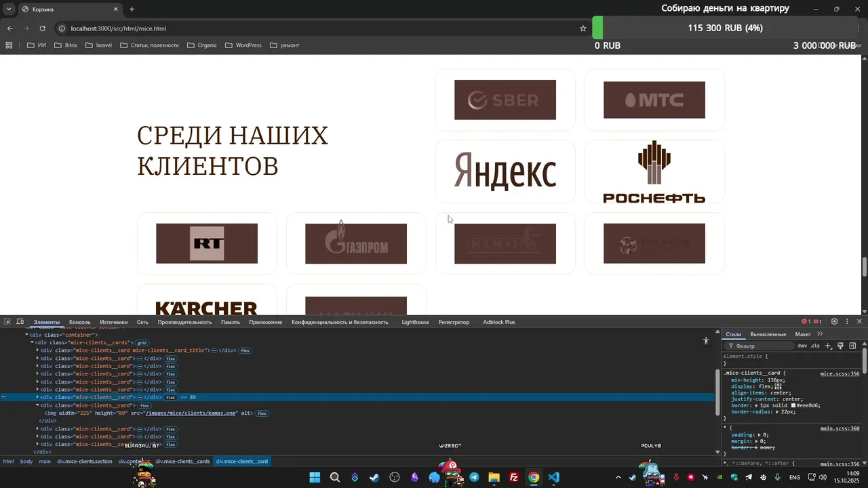This screenshot has width=868, height=488.
Task: Click the address bar showing localhost:3000
Action: pyautogui.click(x=322, y=28)
